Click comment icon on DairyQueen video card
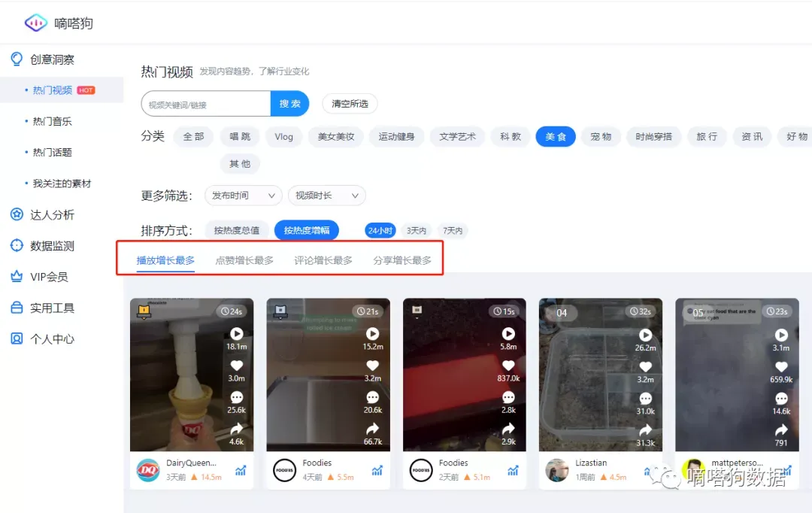The height and width of the screenshot is (513, 812). [237, 397]
